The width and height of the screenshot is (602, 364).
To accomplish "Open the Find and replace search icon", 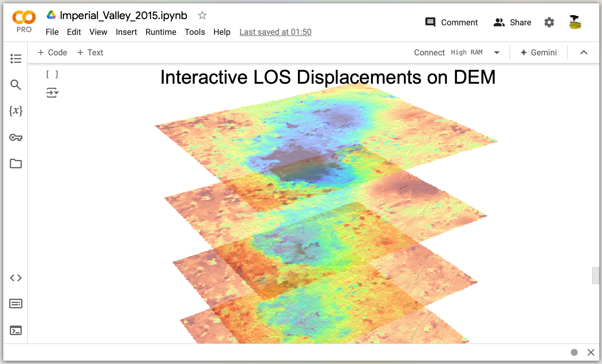I will [15, 85].
